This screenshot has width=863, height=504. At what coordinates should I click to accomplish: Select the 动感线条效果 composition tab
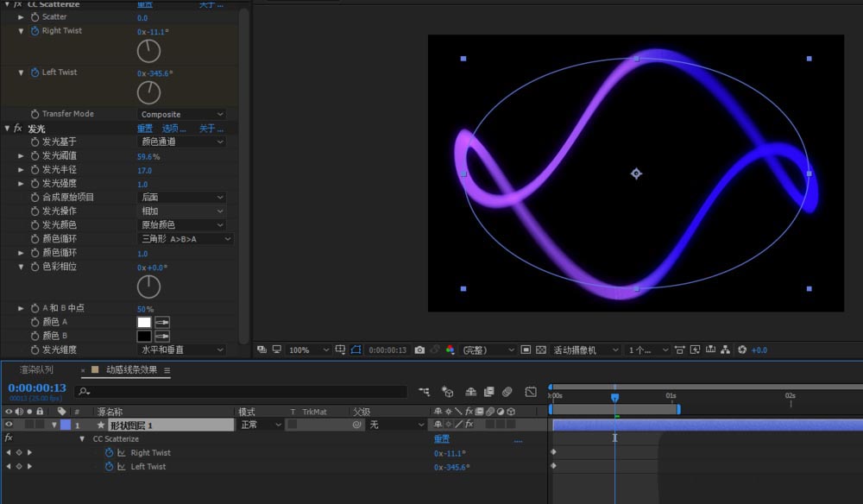[131, 370]
